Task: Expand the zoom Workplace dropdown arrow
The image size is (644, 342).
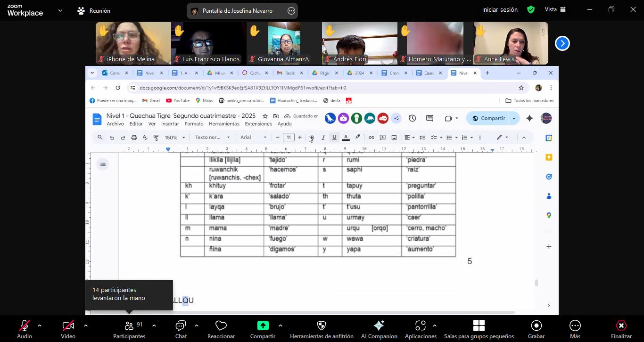Action: [x=60, y=10]
